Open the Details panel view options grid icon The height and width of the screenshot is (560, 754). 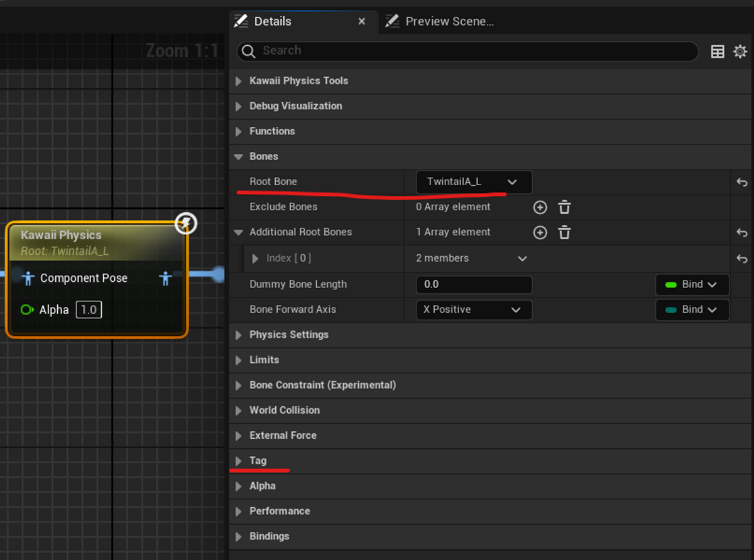[x=718, y=51]
